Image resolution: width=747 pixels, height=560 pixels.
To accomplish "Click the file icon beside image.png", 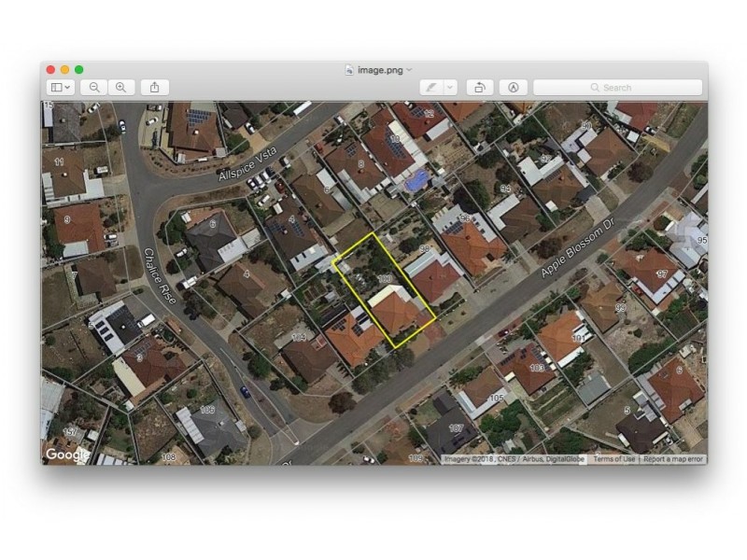I will tap(349, 70).
